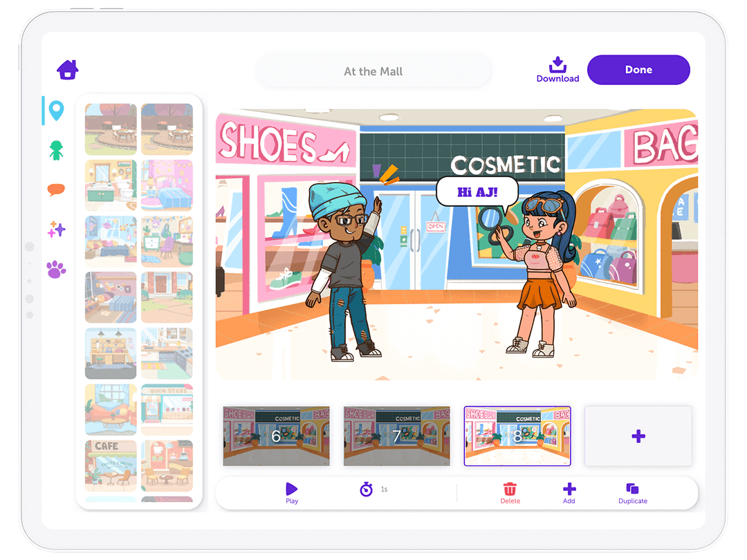
Task: Click the Download icon
Action: coord(557,66)
